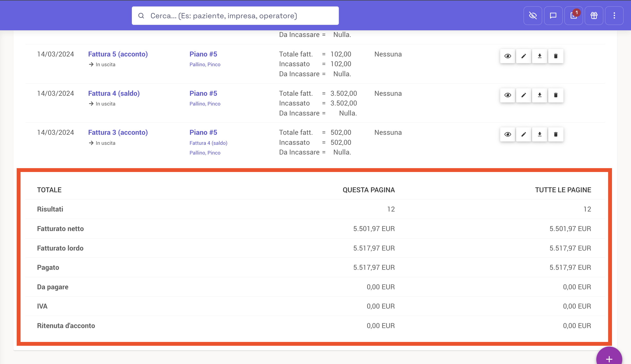View Fattura 4 (saldo) with eye icon
Image resolution: width=631 pixels, height=364 pixels.
507,95
